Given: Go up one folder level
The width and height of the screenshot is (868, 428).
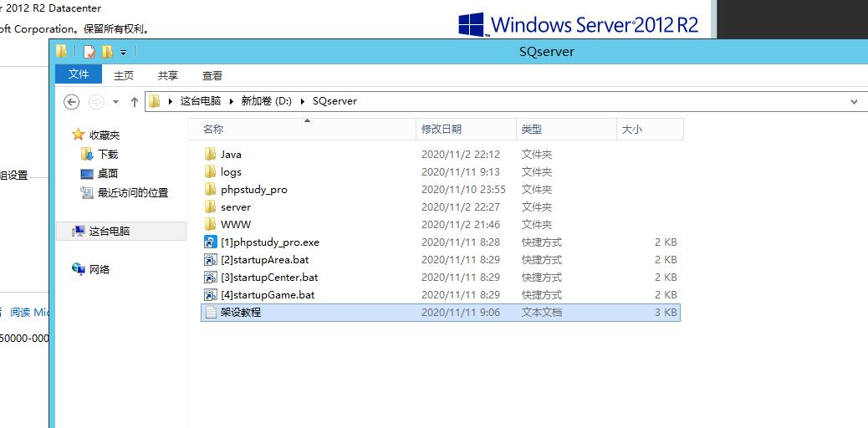Looking at the screenshot, I should 134,101.
